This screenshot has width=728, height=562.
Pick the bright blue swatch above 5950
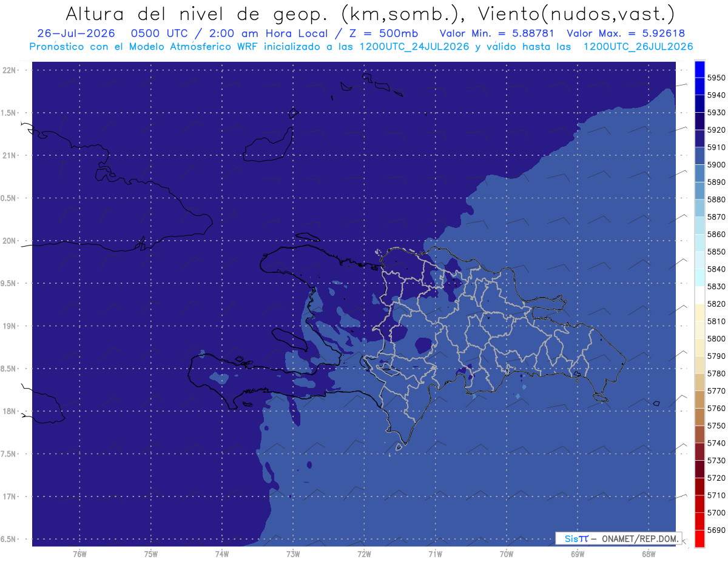(x=699, y=69)
